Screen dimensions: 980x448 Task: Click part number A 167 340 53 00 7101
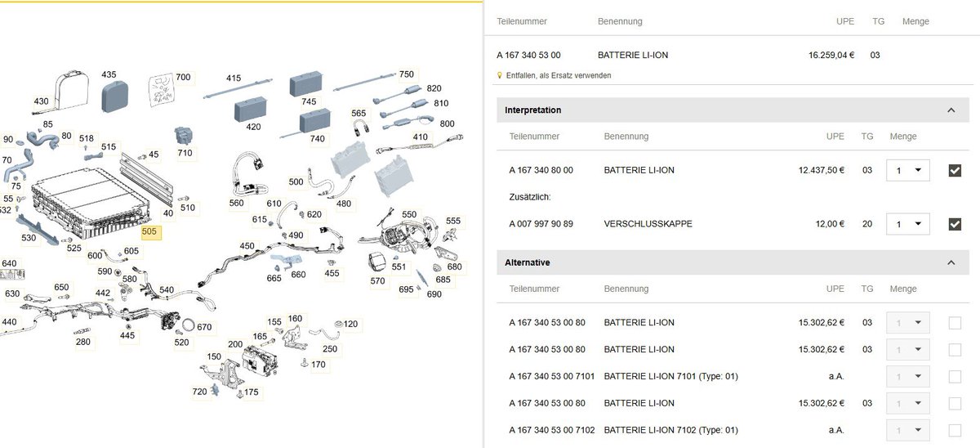pyautogui.click(x=551, y=377)
